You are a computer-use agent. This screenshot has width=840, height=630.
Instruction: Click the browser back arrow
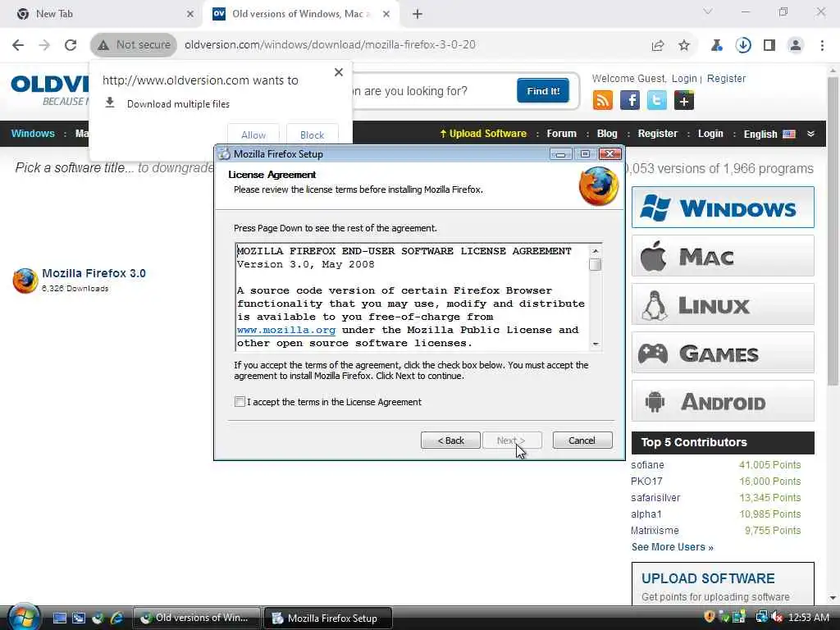coord(18,45)
